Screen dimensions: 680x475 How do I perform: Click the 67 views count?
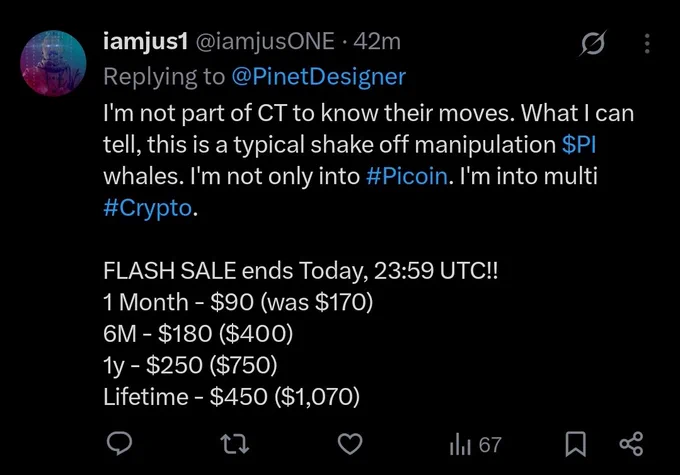(x=490, y=445)
